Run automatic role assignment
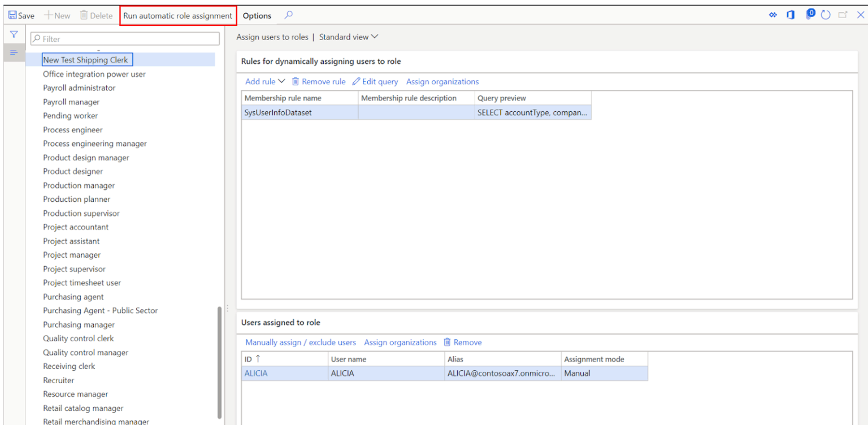 pyautogui.click(x=177, y=16)
